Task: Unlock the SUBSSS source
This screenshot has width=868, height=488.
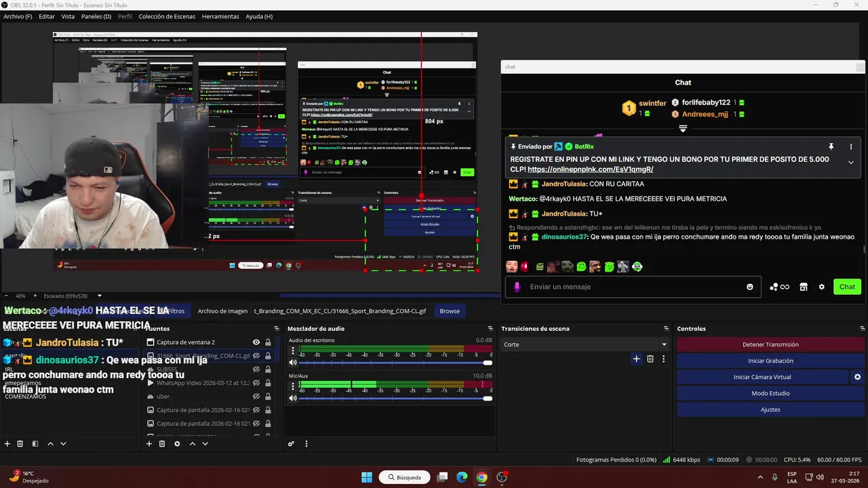Action: [268, 369]
